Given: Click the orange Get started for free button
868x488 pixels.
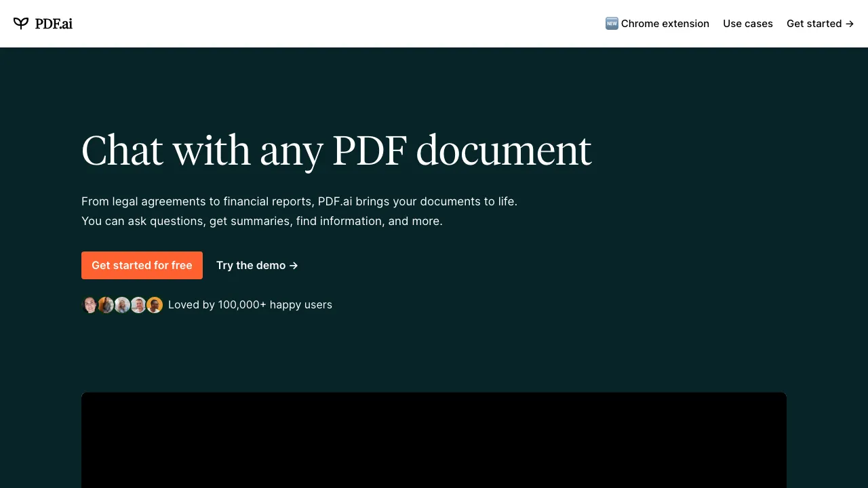Looking at the screenshot, I should pyautogui.click(x=142, y=265).
